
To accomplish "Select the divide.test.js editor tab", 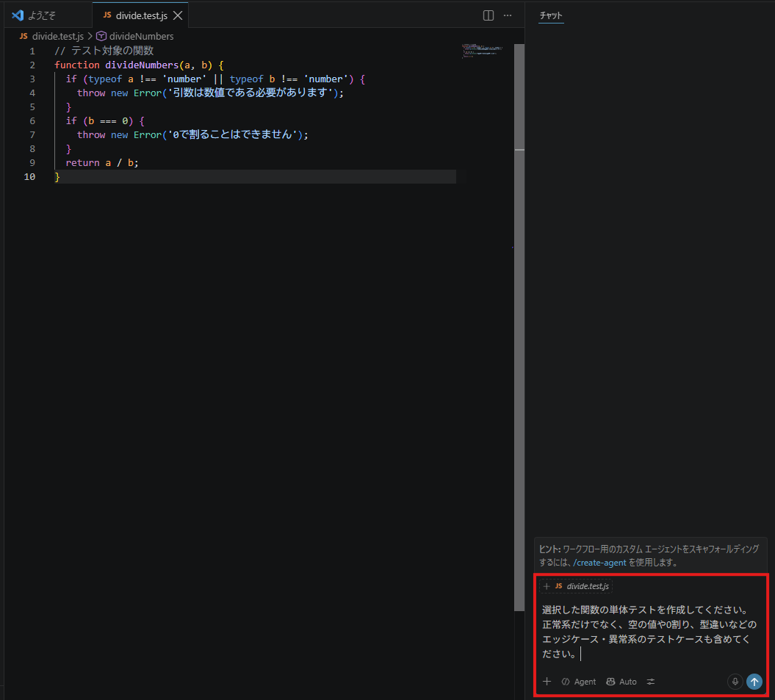I will pyautogui.click(x=141, y=15).
